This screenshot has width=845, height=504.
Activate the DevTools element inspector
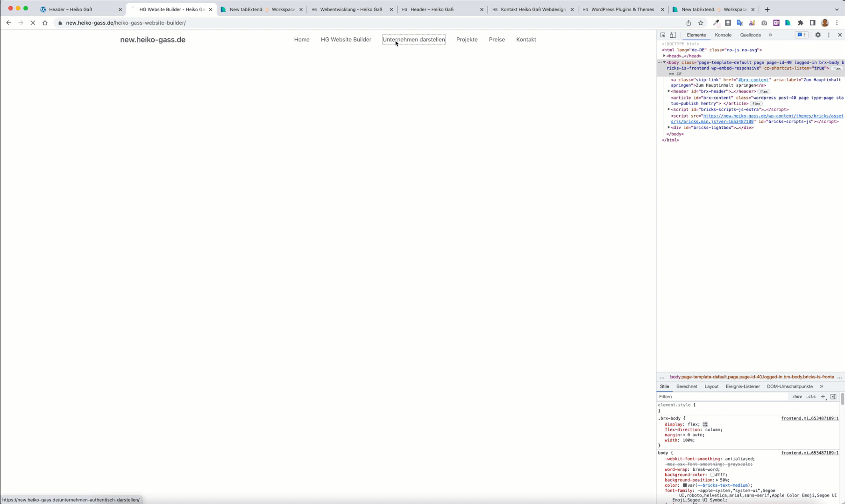pyautogui.click(x=662, y=35)
